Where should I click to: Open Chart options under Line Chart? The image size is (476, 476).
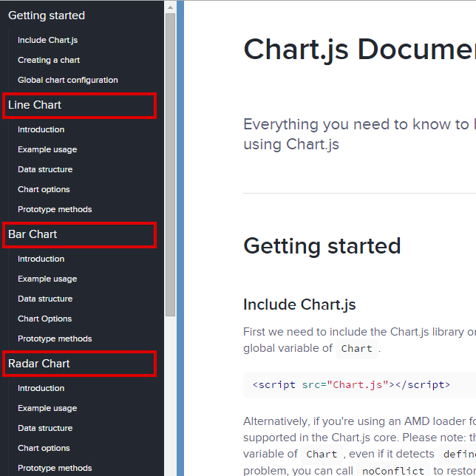coord(44,189)
